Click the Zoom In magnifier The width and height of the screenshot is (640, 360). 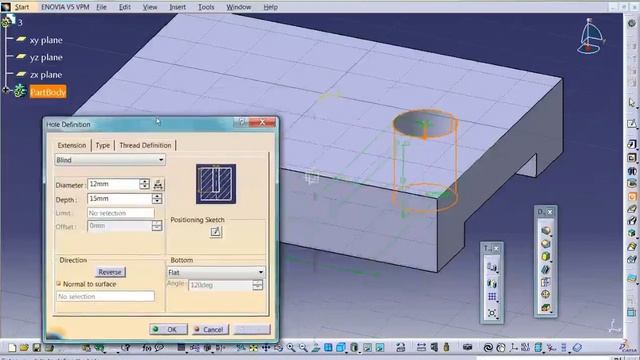pyautogui.click(x=291, y=348)
